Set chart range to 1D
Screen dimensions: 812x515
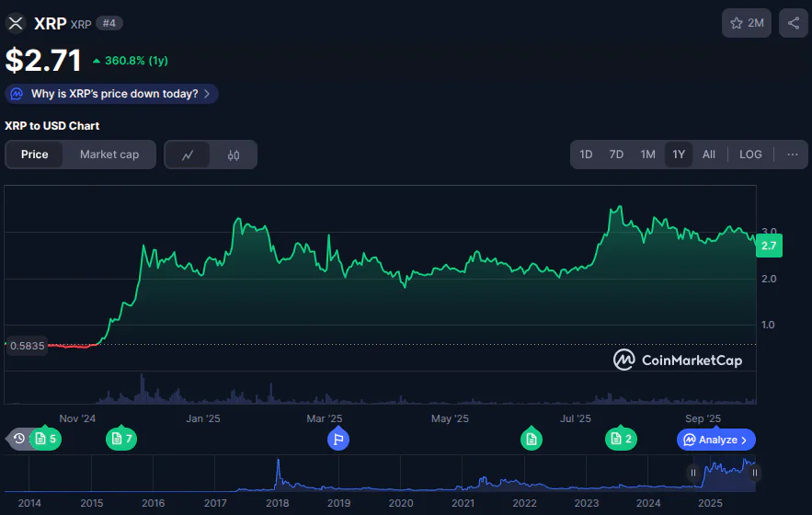[x=586, y=154]
